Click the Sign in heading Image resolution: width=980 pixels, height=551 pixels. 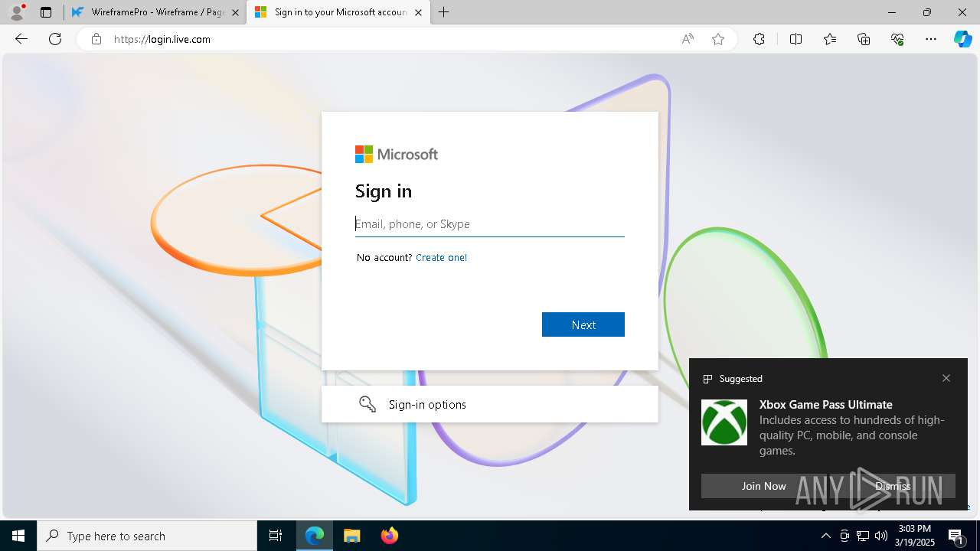click(384, 191)
